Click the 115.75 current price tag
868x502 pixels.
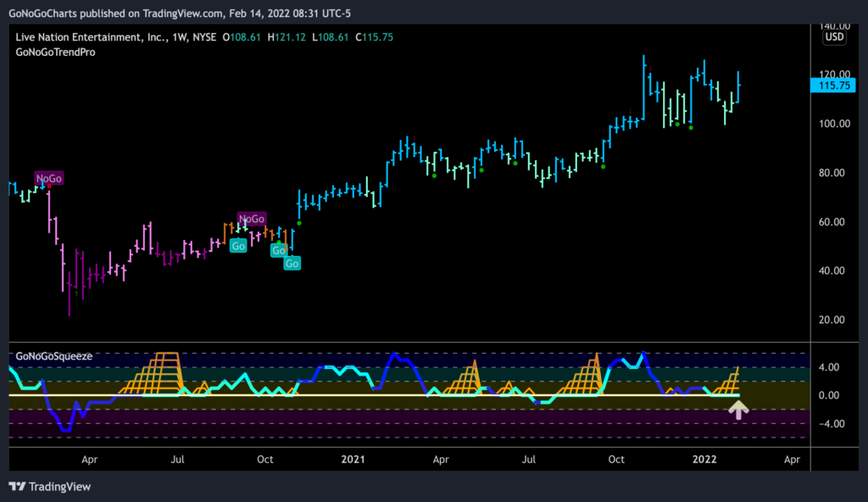(833, 86)
